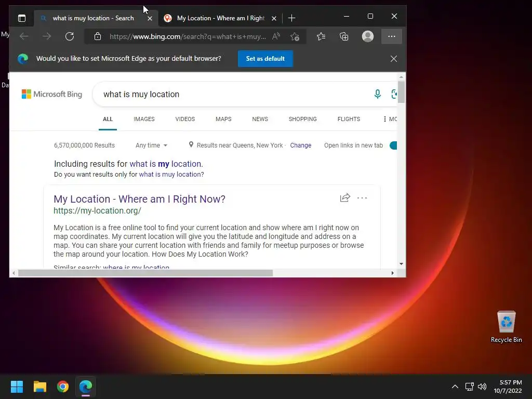532x399 pixels.
Task: Open the clock showing 5:57 PM 10/7/2022
Action: (508, 387)
